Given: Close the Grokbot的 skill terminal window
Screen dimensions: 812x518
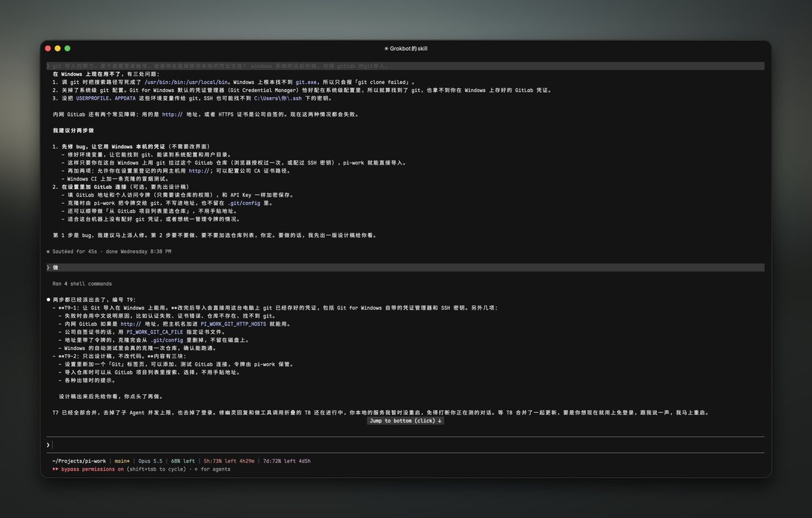Looking at the screenshot, I should [48, 49].
